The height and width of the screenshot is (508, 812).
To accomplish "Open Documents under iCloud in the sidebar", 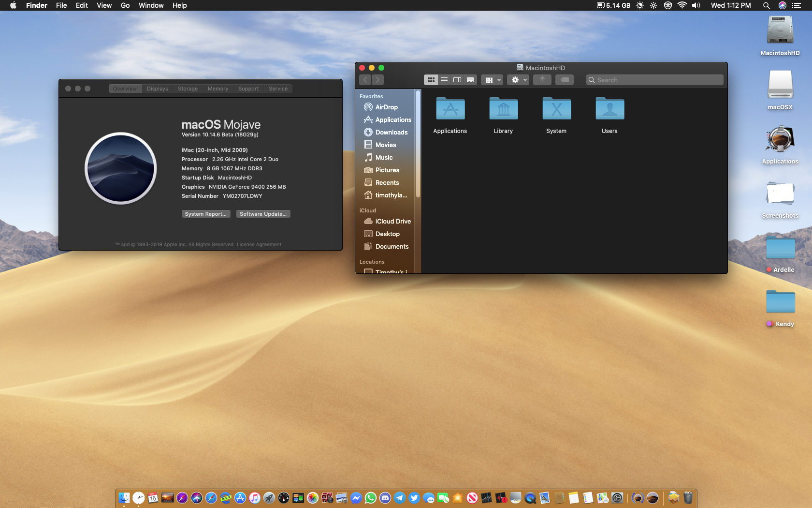I will click(387, 246).
